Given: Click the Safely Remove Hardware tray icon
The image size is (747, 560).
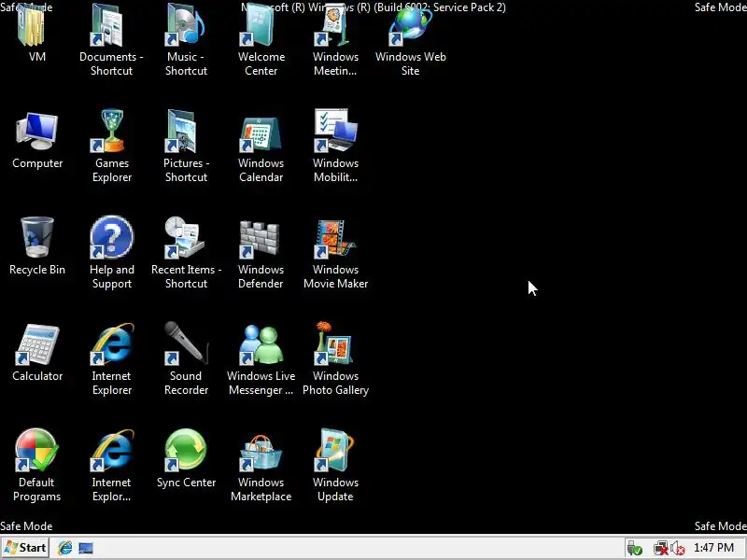Looking at the screenshot, I should pyautogui.click(x=634, y=549).
